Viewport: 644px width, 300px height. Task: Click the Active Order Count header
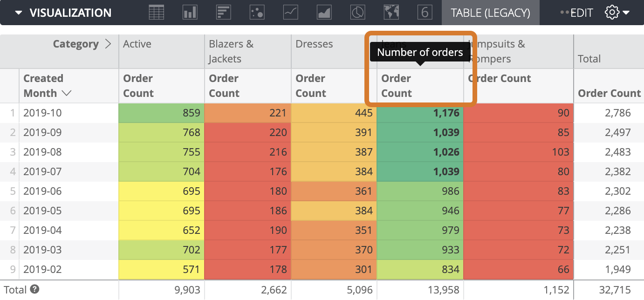pyautogui.click(x=138, y=86)
